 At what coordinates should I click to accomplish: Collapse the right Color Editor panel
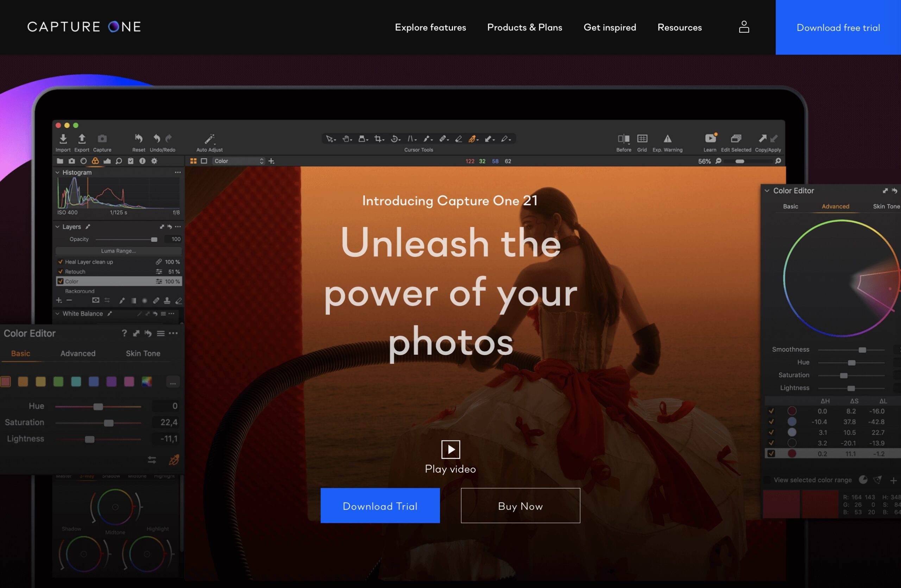click(x=767, y=191)
